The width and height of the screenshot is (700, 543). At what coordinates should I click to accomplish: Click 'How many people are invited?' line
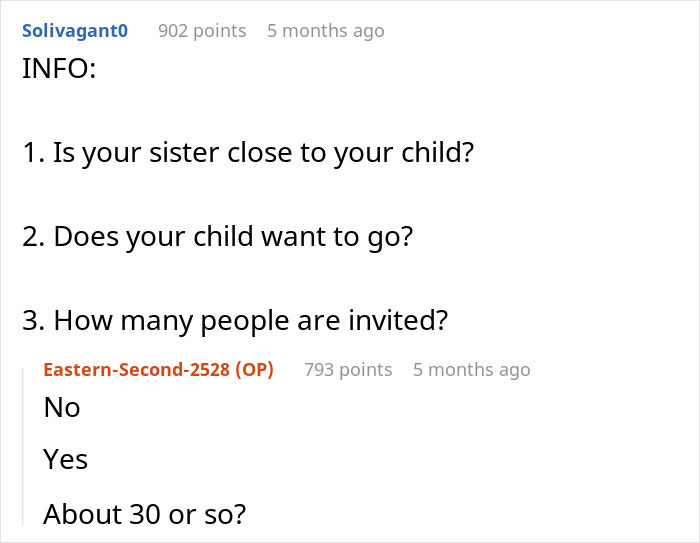tap(234, 320)
